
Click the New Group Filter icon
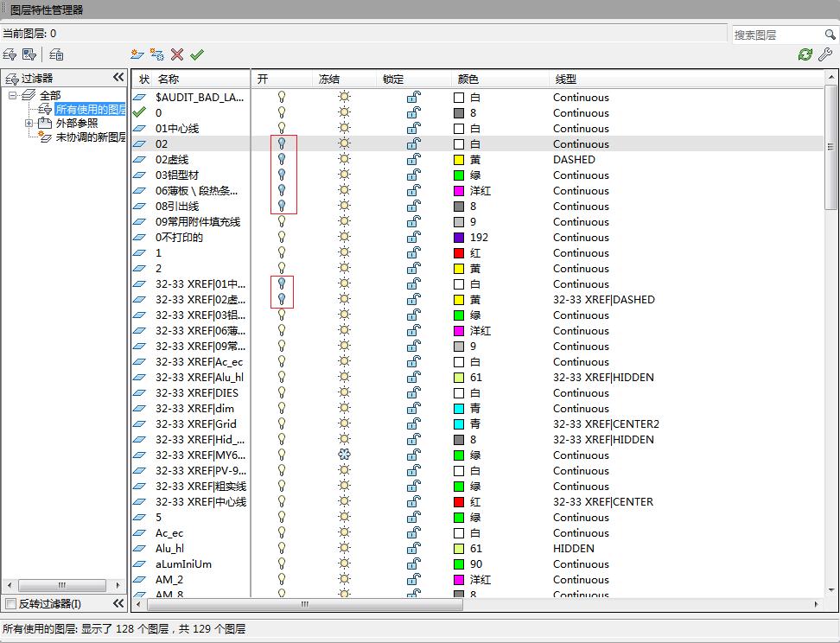click(x=29, y=54)
